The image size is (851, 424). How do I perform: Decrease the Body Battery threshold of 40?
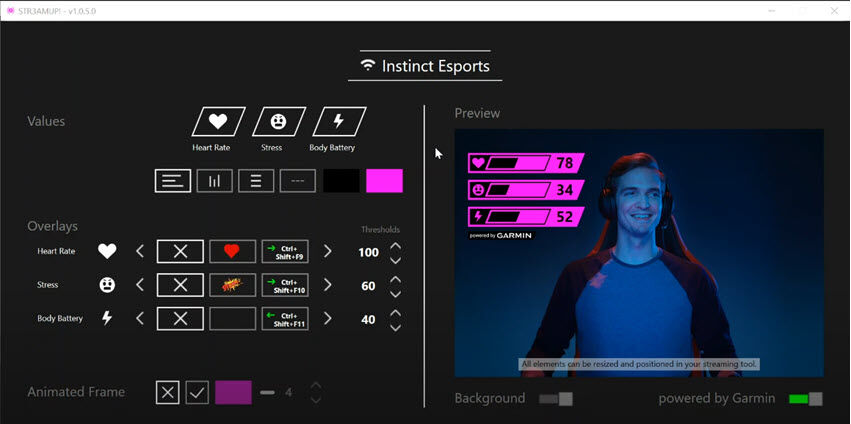(396, 327)
